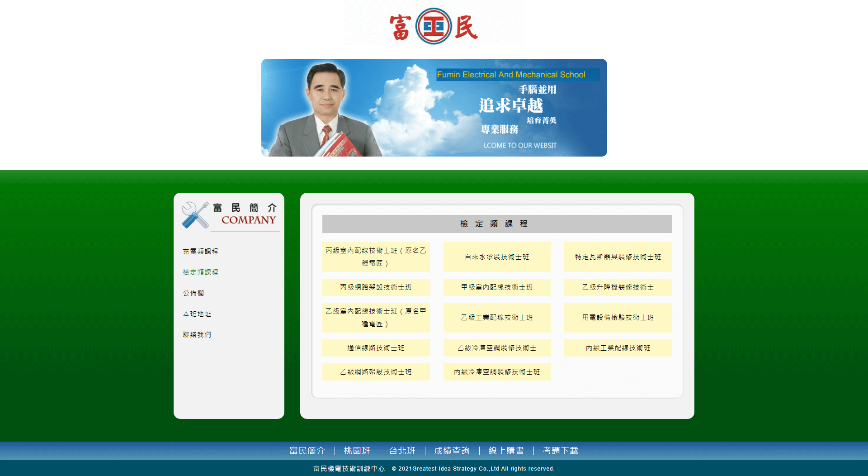This screenshot has height=476, width=868.
Task: Open 丙級冷凍空調裝修技術士班 course
Action: (497, 372)
